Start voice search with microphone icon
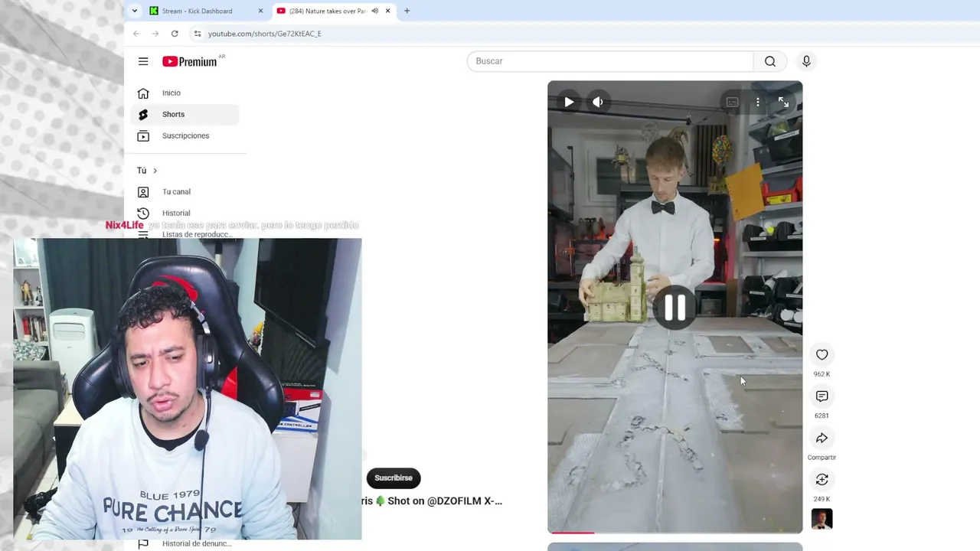The width and height of the screenshot is (980, 551). coord(806,61)
